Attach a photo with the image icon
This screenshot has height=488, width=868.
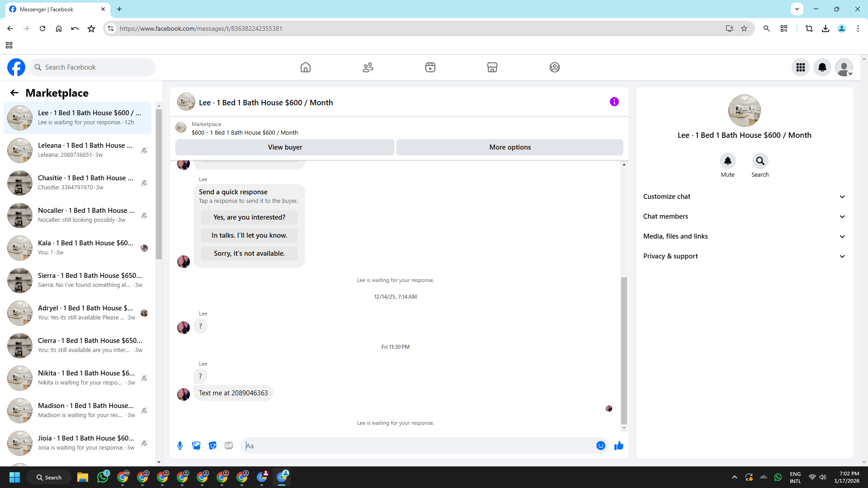tap(196, 446)
